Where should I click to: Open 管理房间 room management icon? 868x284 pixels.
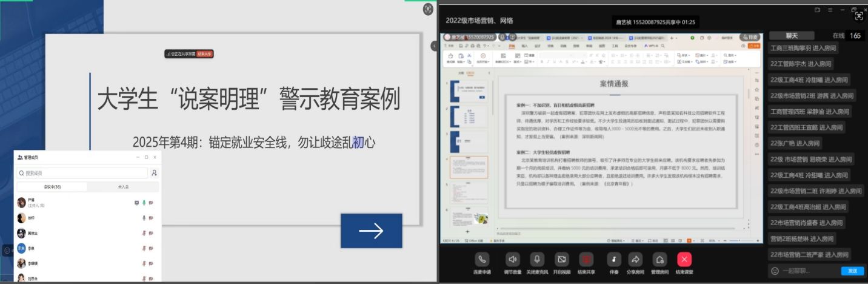[x=659, y=259]
